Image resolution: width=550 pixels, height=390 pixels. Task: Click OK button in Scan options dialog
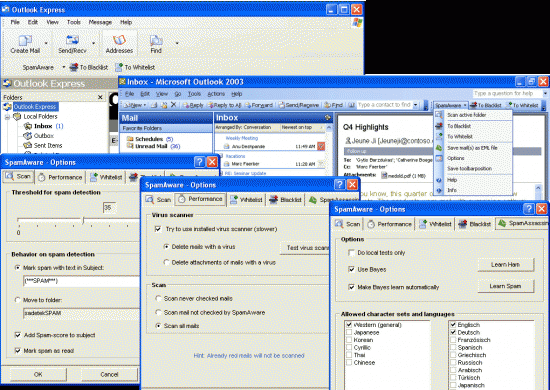click(38, 374)
